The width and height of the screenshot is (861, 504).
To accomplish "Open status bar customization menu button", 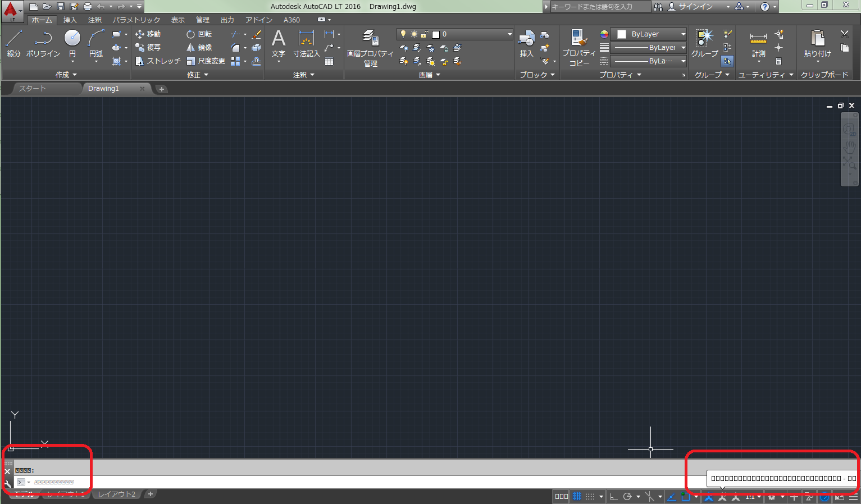I will click(x=853, y=497).
